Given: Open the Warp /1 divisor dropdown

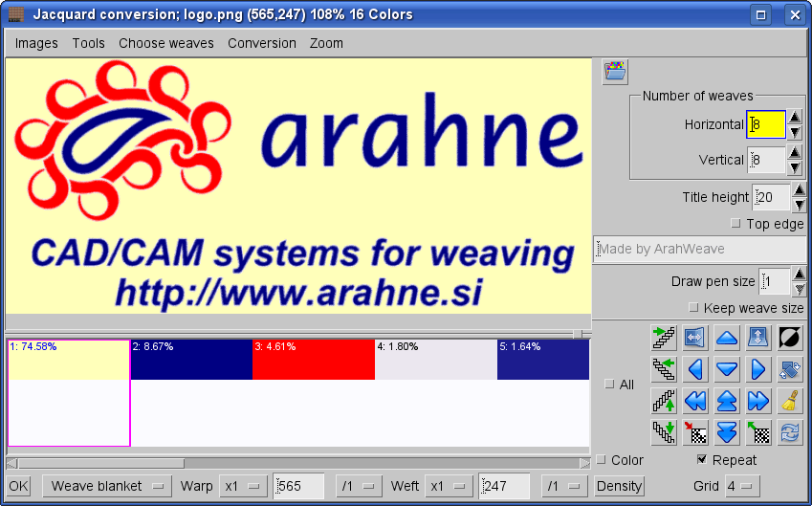Looking at the screenshot, I should tap(359, 486).
